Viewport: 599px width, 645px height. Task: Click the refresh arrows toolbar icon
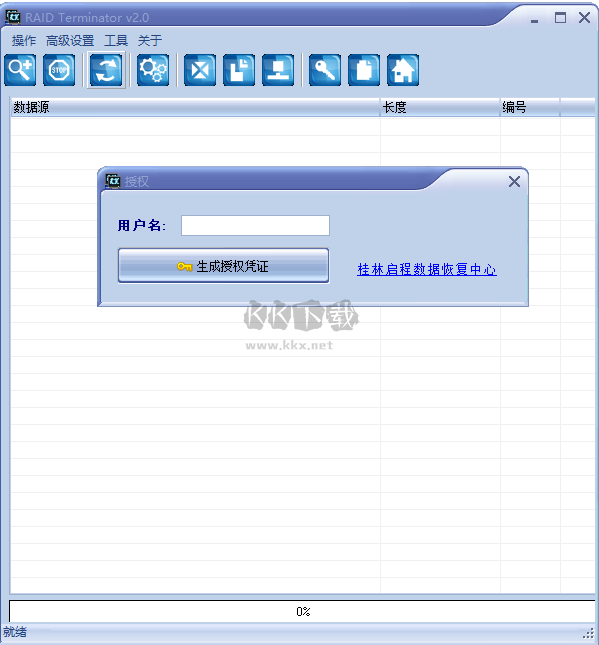coord(106,70)
